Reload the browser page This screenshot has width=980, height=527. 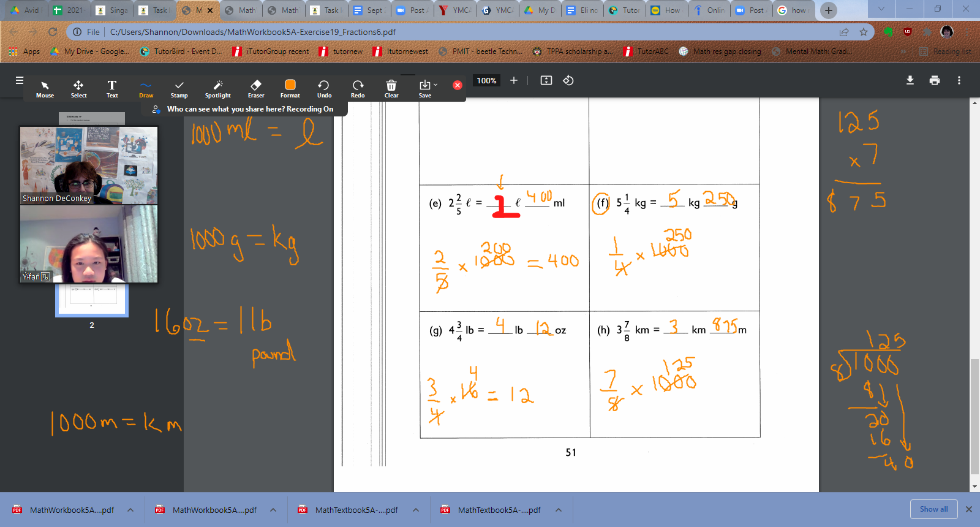pos(53,32)
